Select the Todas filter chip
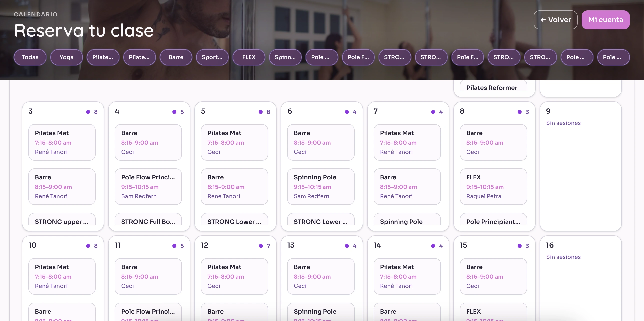Image resolution: width=644 pixels, height=321 pixels. coord(30,57)
